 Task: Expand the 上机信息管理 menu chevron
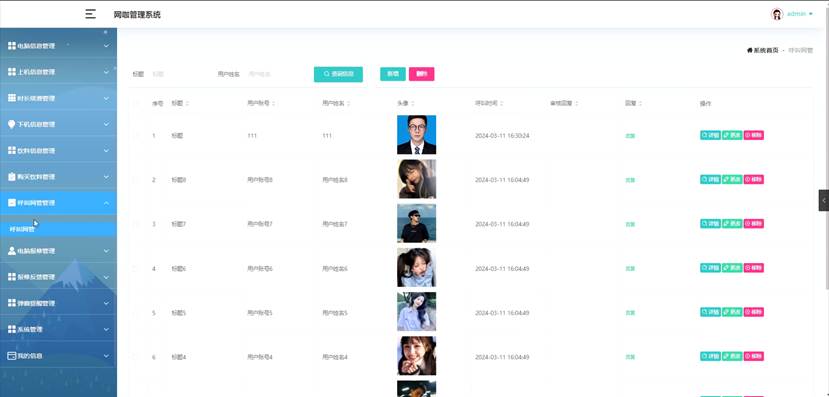point(106,72)
